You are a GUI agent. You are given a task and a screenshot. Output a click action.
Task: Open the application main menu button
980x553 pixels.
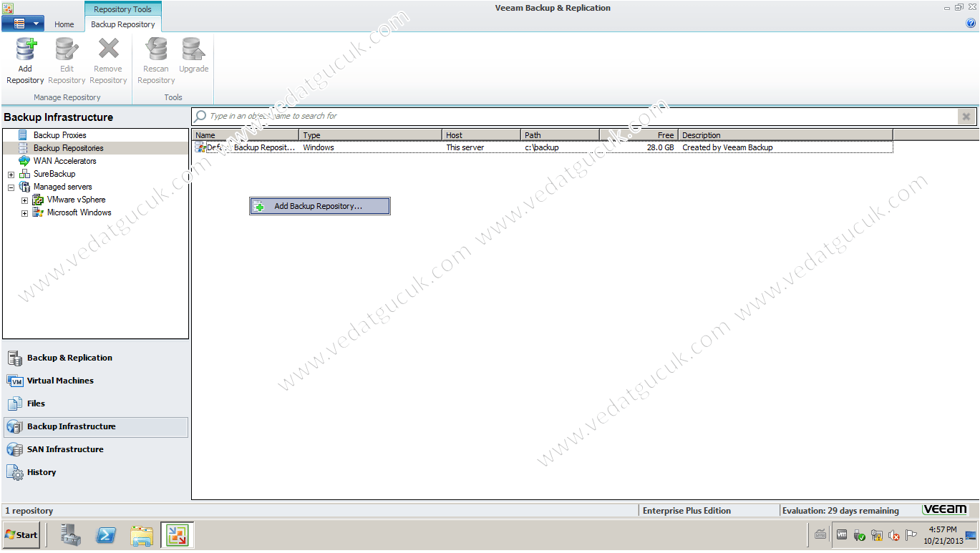tap(23, 24)
